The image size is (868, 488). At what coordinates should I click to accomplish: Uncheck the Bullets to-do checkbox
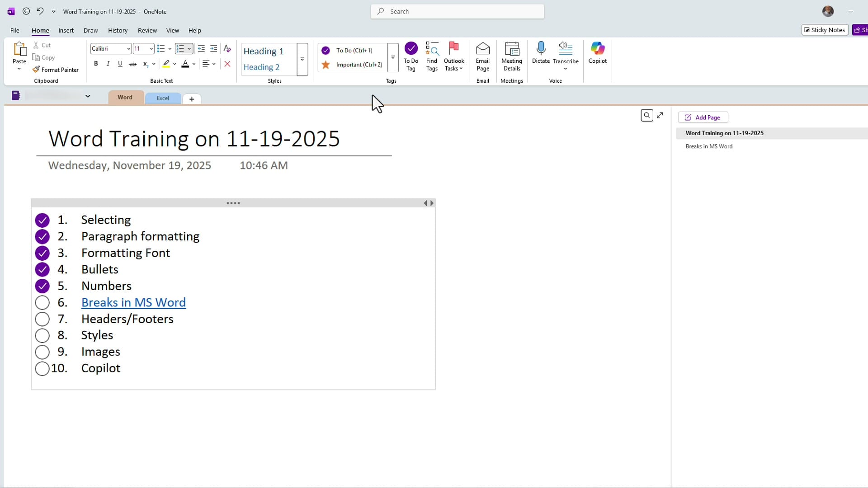(42, 269)
